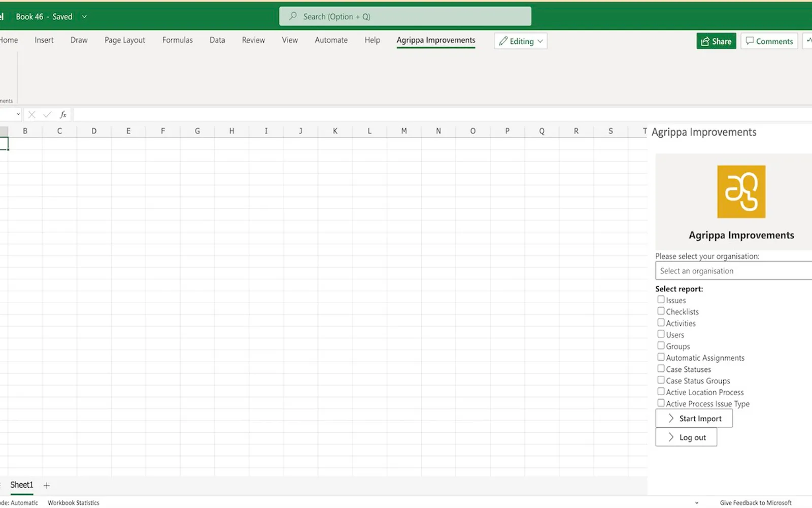Add a new sheet with plus icon
The height and width of the screenshot is (508, 812).
click(47, 486)
